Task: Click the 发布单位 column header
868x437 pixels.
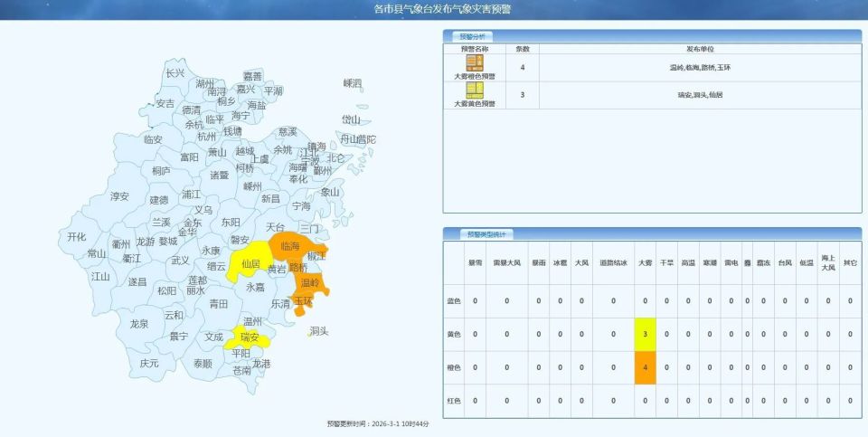Action: [x=700, y=49]
